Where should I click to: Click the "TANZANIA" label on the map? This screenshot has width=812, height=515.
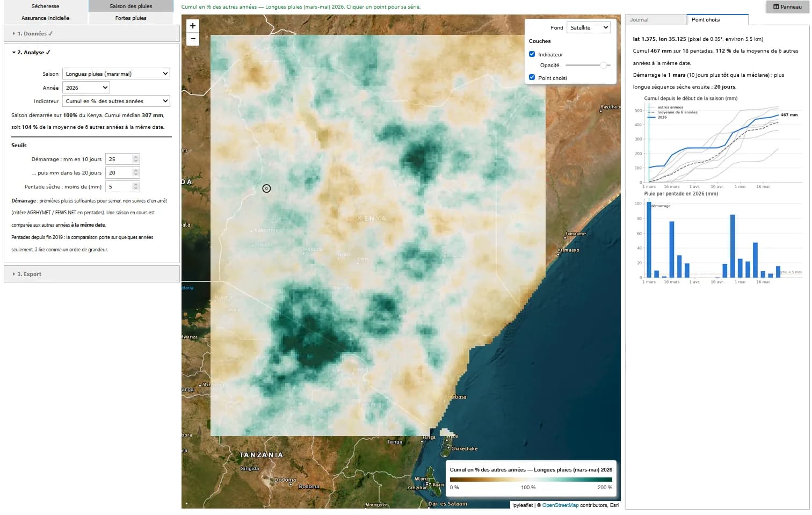[x=261, y=455]
